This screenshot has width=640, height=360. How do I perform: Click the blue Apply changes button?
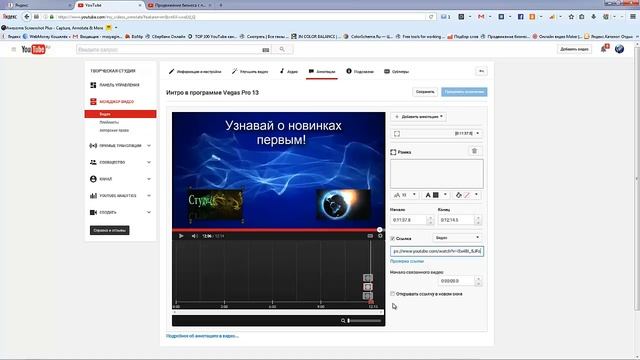464,92
